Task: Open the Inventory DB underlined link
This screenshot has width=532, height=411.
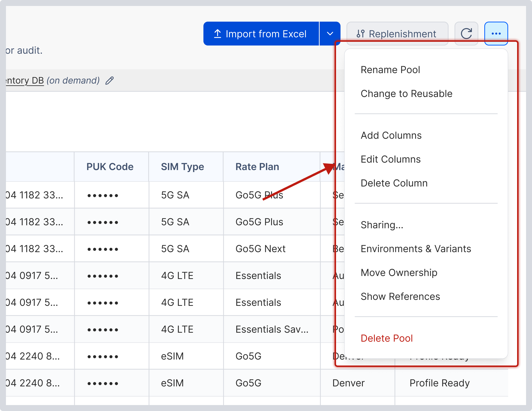Action: [x=25, y=81]
